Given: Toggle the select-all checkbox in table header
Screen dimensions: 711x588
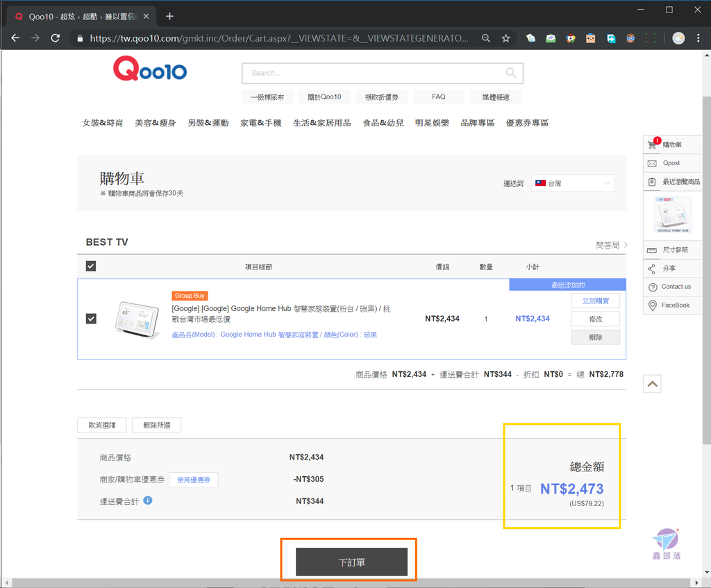Looking at the screenshot, I should (91, 266).
